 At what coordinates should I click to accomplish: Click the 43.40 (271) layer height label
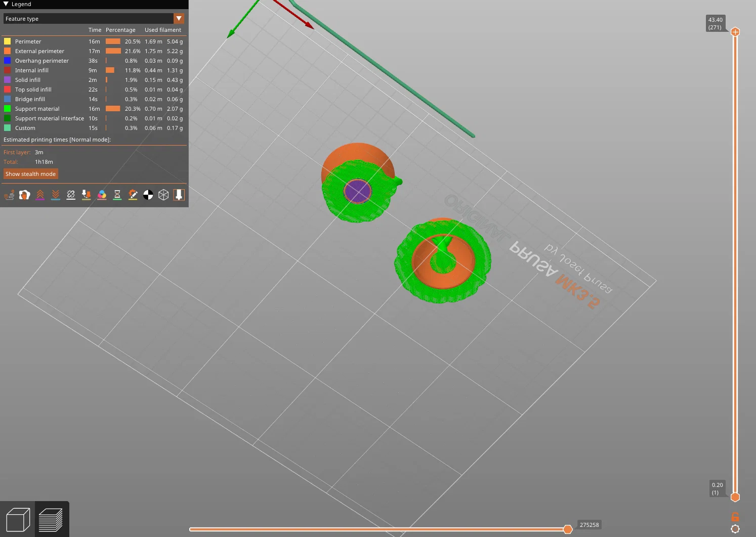(x=716, y=23)
